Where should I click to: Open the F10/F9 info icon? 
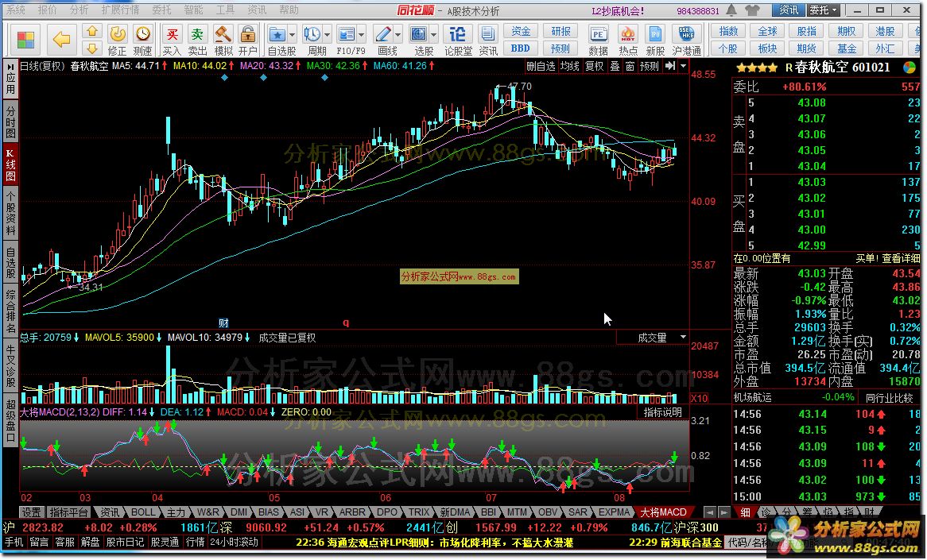tap(347, 33)
